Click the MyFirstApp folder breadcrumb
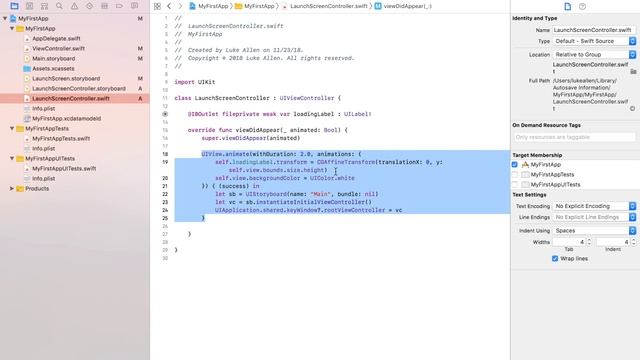 [x=254, y=6]
